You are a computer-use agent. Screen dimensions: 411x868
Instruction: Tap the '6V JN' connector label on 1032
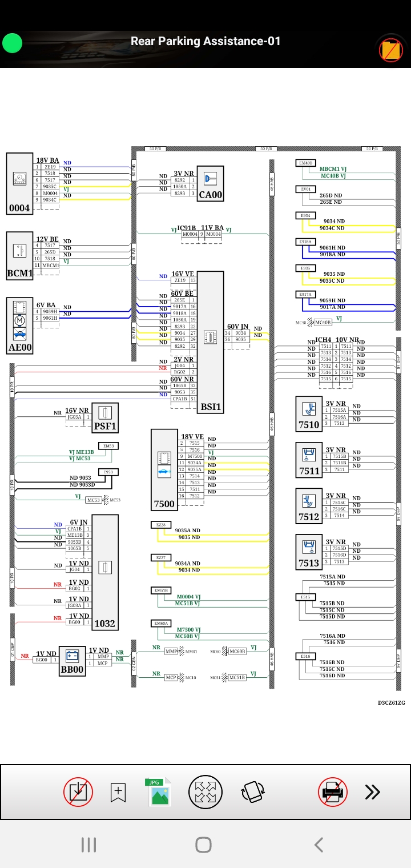tap(79, 522)
